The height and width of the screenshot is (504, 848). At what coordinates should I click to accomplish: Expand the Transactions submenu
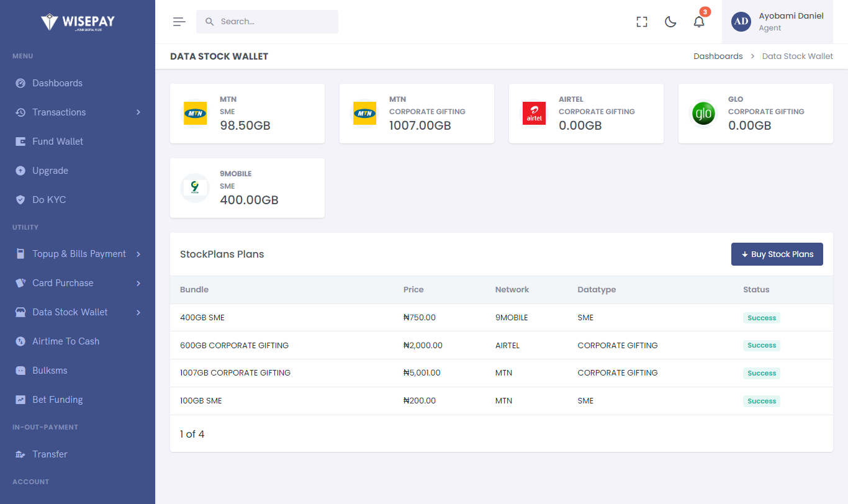tap(78, 112)
